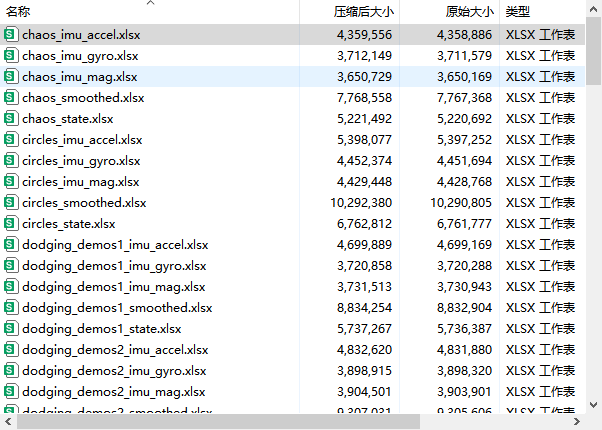Screen dimensions: 602x430
Task: Select file name circles_state.xlsx
Action: pyautogui.click(x=69, y=224)
